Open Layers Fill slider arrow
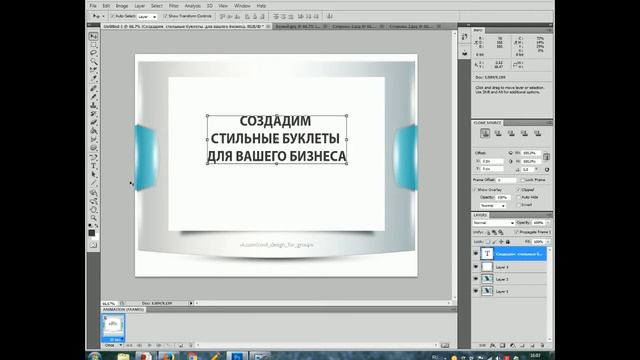Screen dimensions: 640x360 [548, 242]
